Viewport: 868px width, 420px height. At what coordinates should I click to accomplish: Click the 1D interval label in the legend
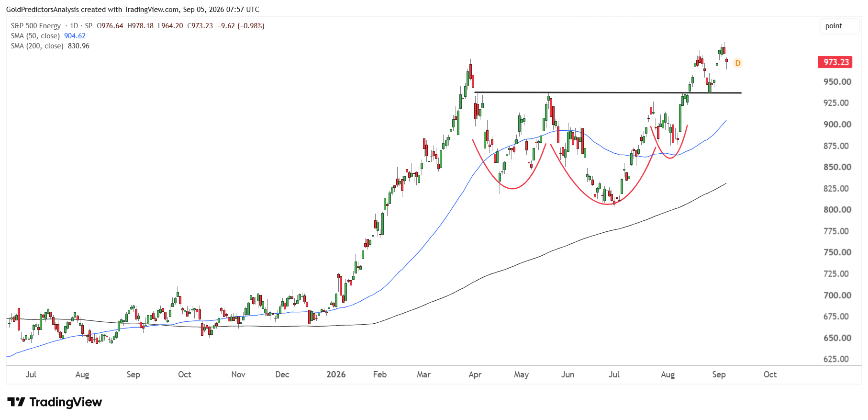74,26
